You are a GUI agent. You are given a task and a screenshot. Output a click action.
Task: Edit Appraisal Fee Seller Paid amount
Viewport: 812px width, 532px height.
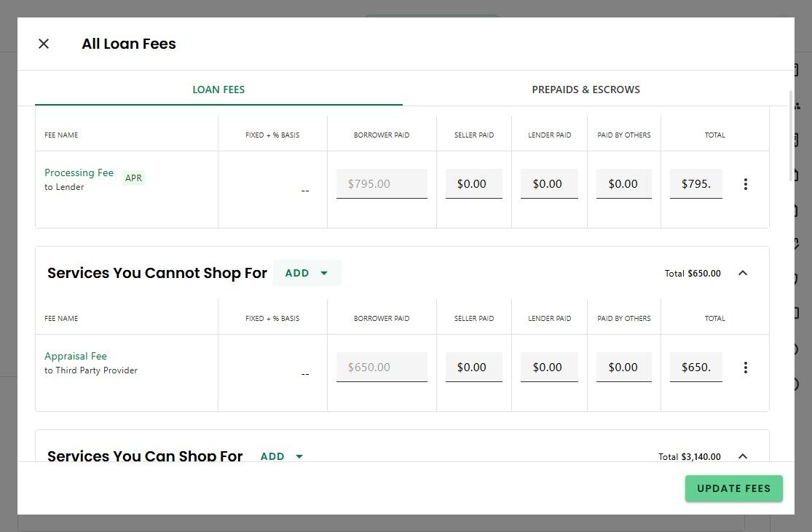click(473, 368)
